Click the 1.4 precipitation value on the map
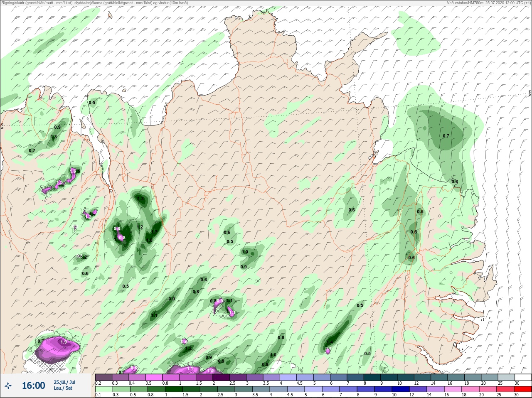Screen dimensions: 532x398 click(x=330, y=342)
